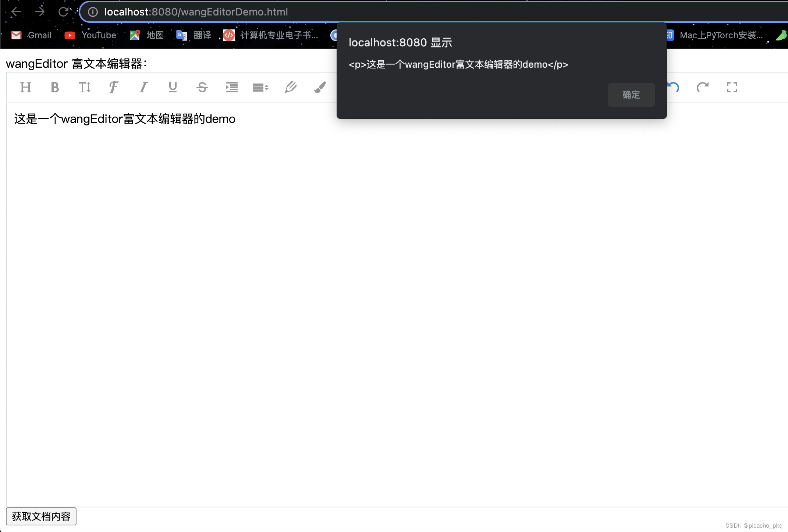Viewport: 788px width, 532px height.
Task: Toggle Italic formatting
Action: coord(143,88)
